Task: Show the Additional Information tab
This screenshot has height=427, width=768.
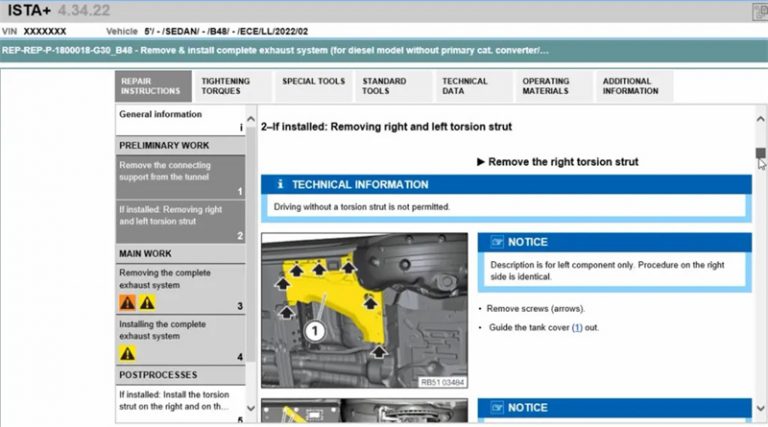Action: 630,86
